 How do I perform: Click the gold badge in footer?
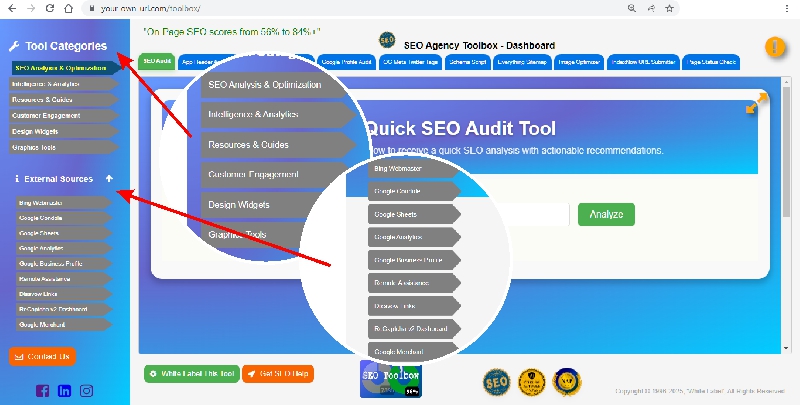(532, 382)
